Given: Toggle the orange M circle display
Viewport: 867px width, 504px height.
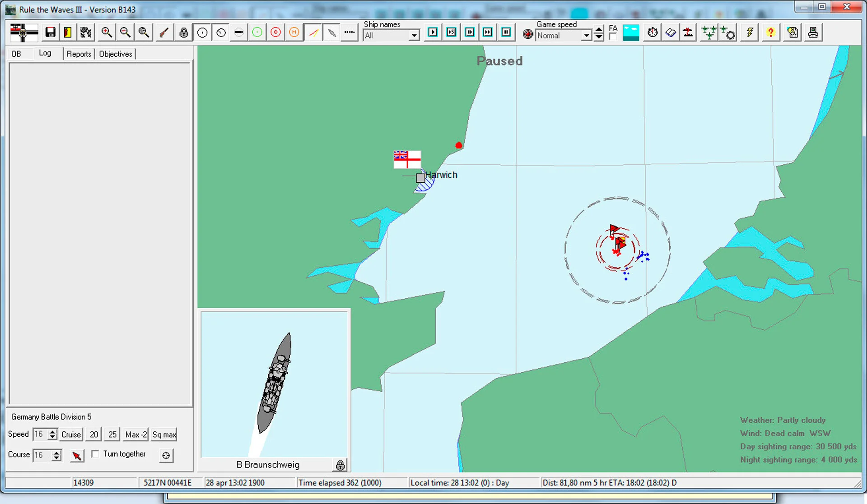Looking at the screenshot, I should pos(294,32).
